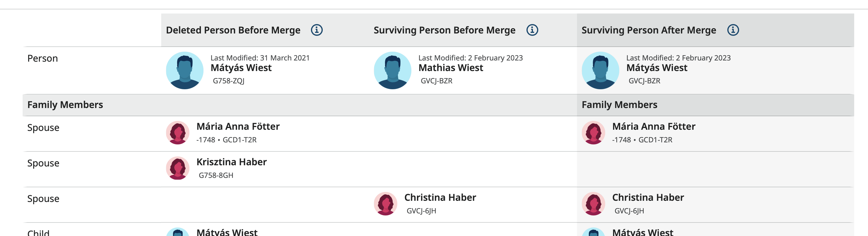Open Mathias Wiest name link
This screenshot has width=868, height=236.
[450, 68]
